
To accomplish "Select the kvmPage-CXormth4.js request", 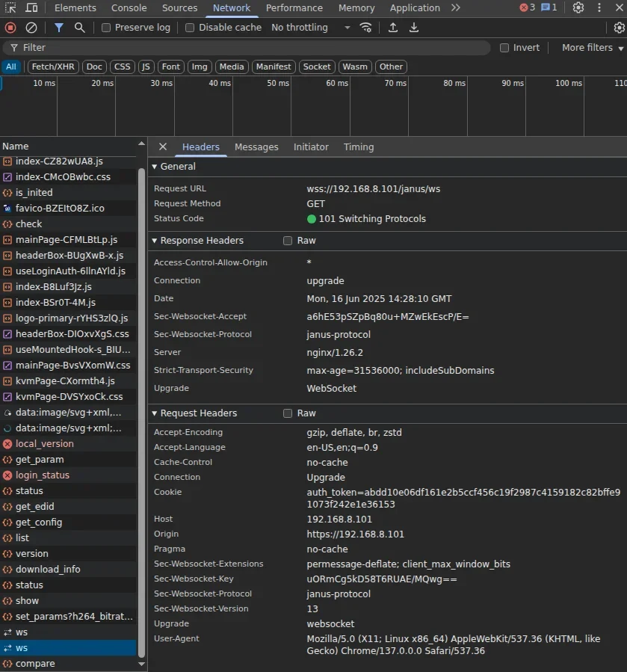I will coord(69,381).
